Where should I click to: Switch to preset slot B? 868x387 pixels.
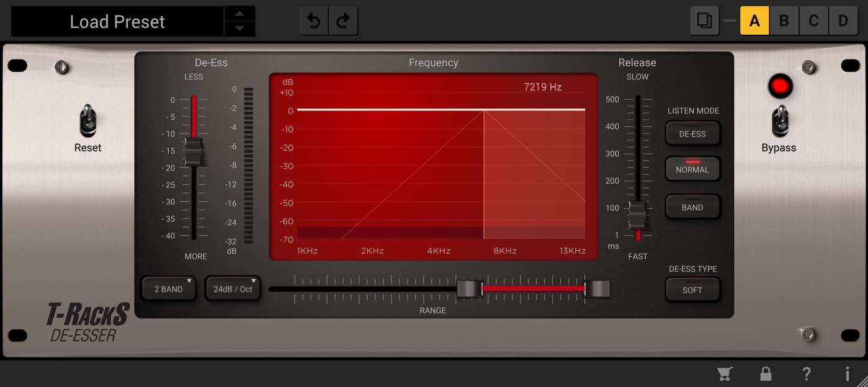click(784, 21)
